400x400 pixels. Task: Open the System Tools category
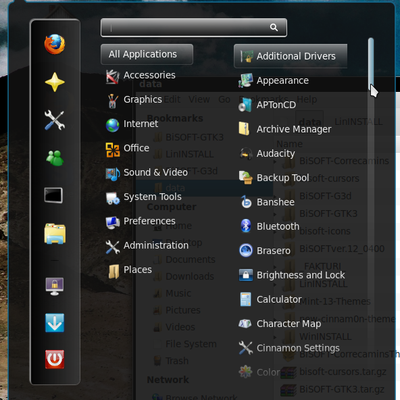[144, 197]
